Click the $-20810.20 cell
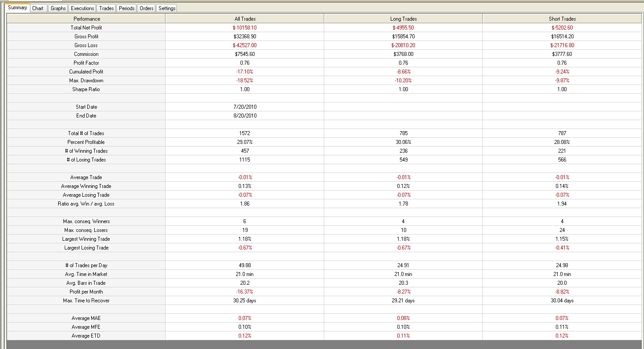The height and width of the screenshot is (349, 644). pos(403,45)
